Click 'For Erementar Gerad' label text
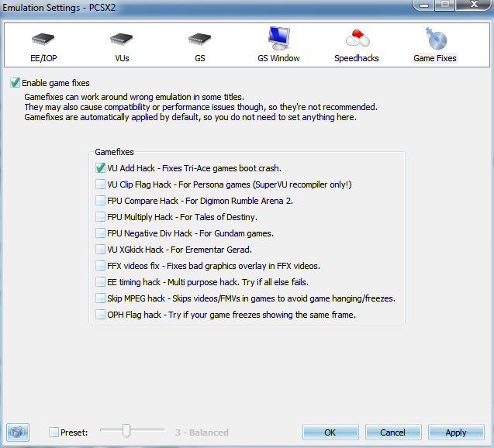494x448 pixels. [211, 250]
